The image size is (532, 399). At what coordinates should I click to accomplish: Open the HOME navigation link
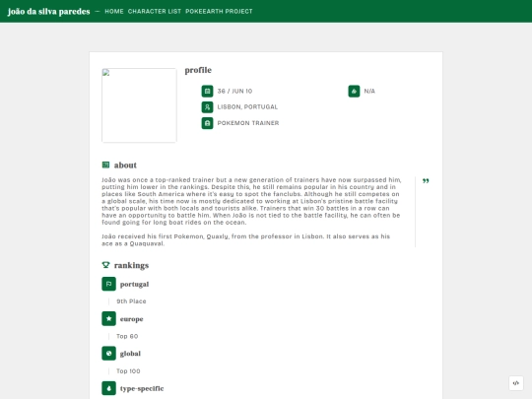point(114,12)
